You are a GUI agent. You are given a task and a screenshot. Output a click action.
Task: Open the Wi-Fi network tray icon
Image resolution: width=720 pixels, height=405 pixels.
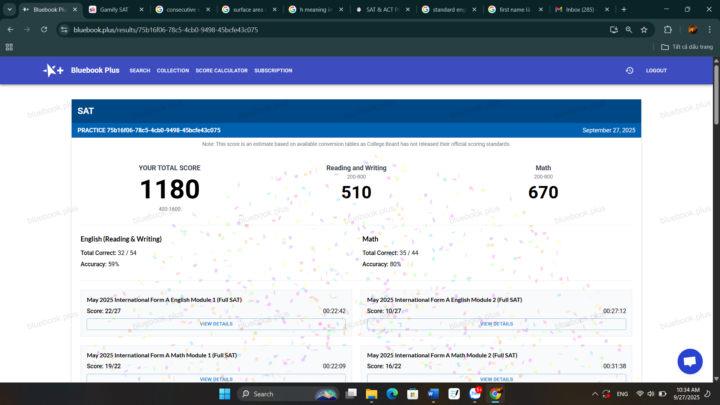click(640, 394)
